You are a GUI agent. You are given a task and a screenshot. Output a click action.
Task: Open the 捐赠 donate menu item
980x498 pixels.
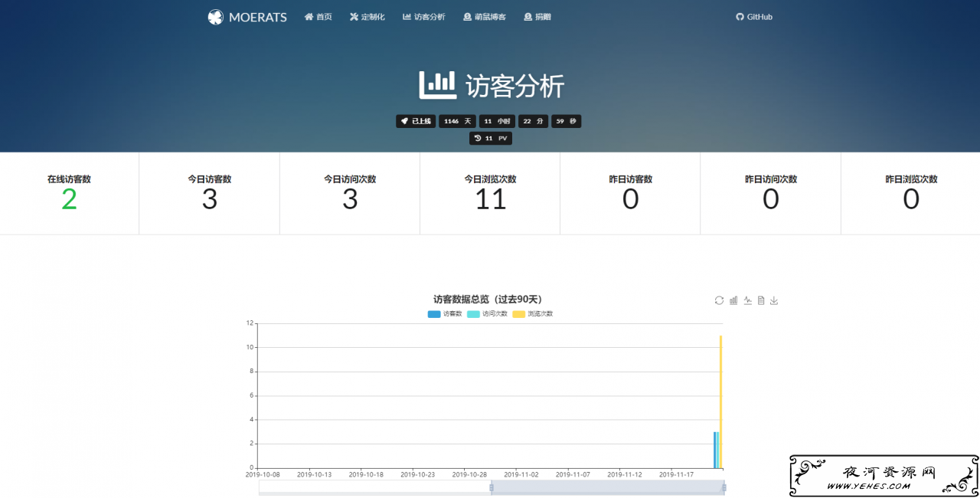point(537,17)
